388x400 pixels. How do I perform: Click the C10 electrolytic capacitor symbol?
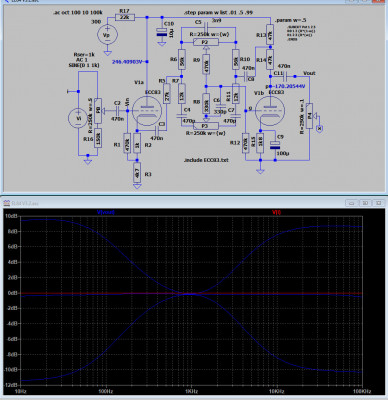[162, 32]
